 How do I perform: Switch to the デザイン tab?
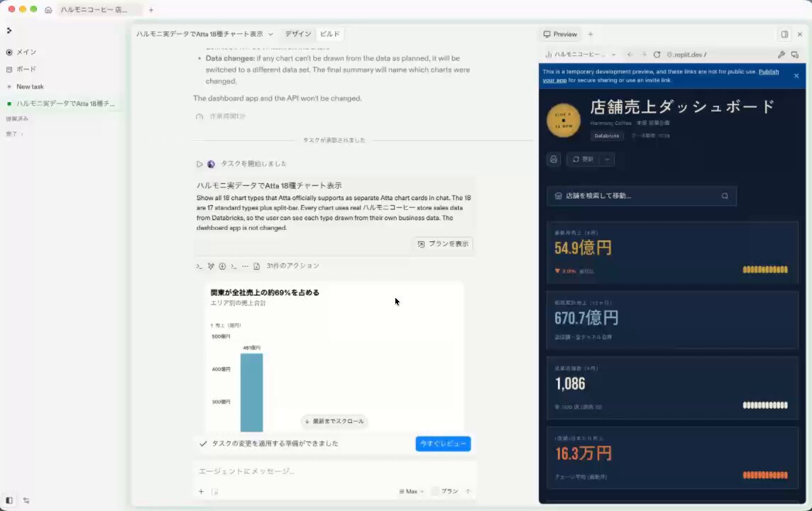coord(298,34)
